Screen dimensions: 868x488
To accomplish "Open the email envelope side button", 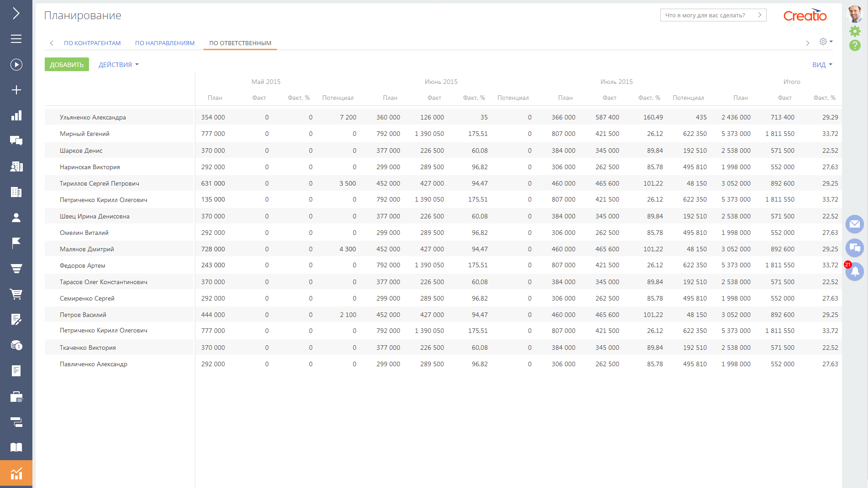I will click(855, 224).
